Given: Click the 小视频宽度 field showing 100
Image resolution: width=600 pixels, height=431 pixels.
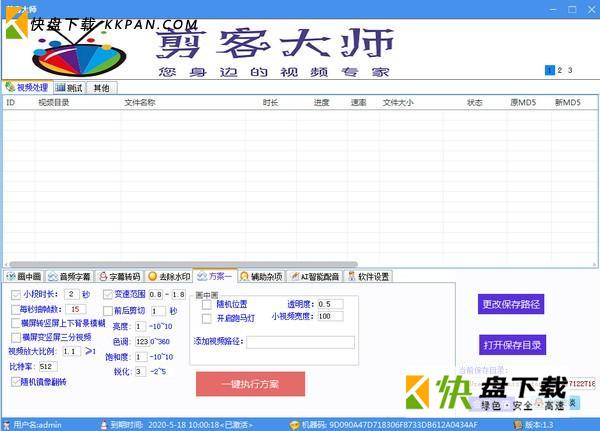Looking at the screenshot, I should pos(330,316).
